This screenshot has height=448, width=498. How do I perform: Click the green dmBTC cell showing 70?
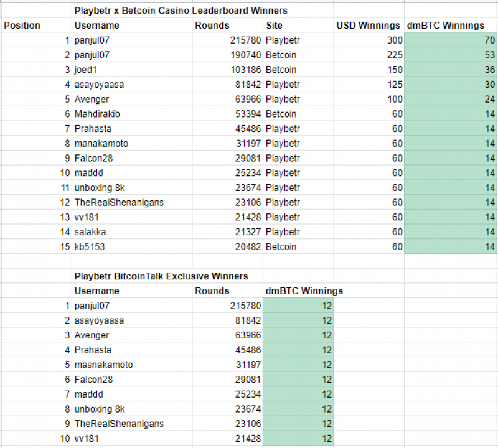tap(450, 40)
